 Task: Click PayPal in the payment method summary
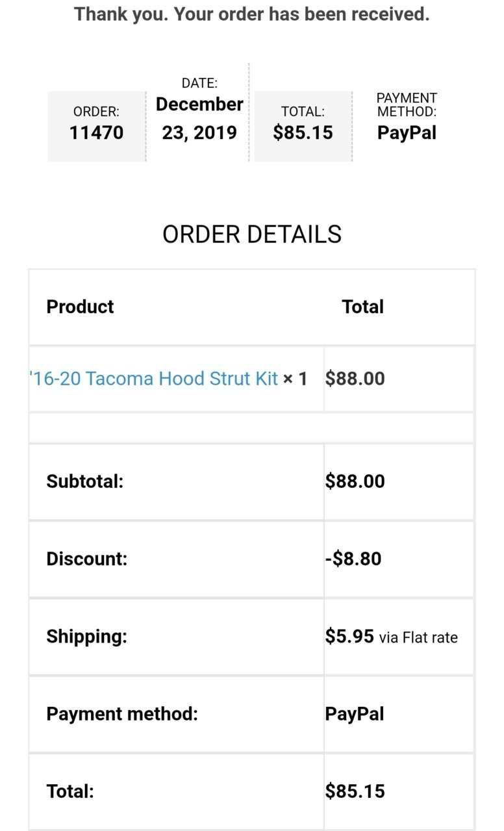pyautogui.click(x=407, y=133)
